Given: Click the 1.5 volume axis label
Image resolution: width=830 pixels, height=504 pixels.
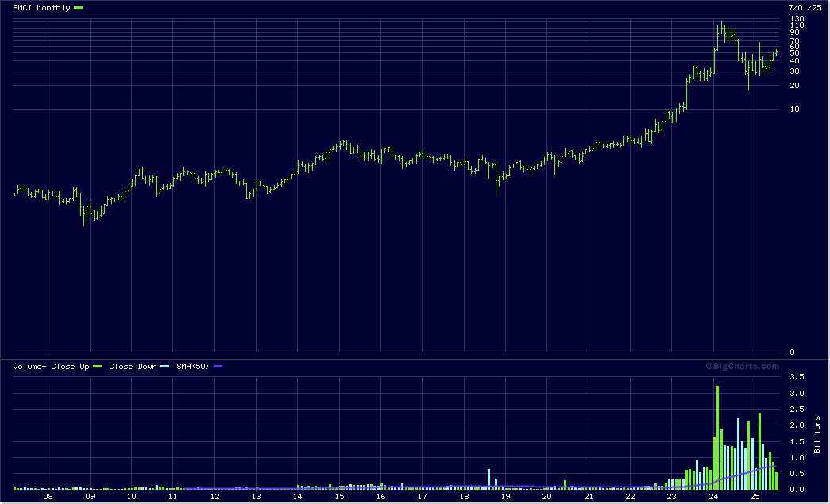Looking at the screenshot, I should coord(797,441).
